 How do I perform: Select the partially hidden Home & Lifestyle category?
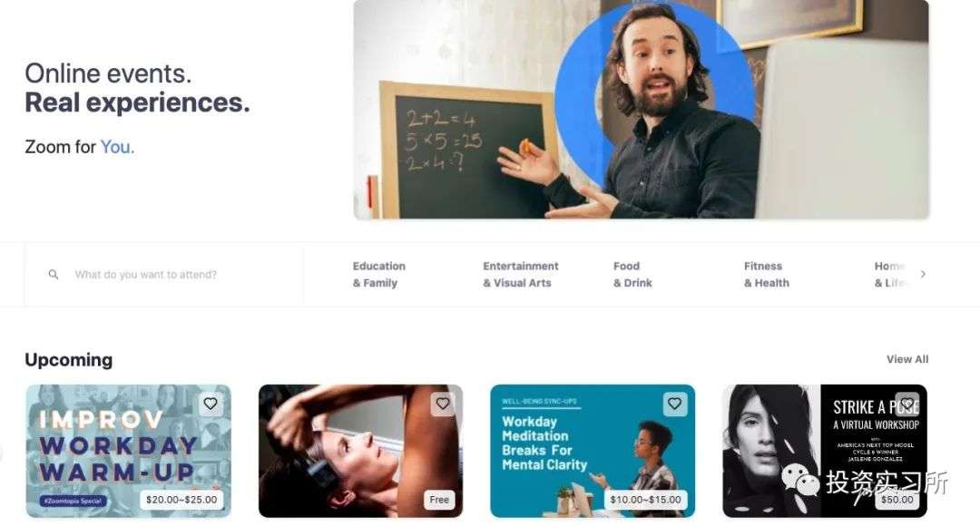click(x=890, y=274)
